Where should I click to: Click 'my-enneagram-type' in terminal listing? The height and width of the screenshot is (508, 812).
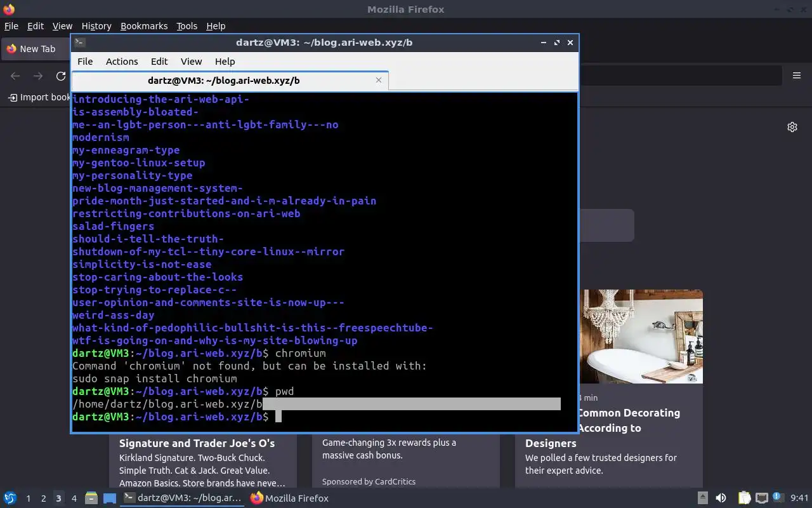click(x=126, y=150)
